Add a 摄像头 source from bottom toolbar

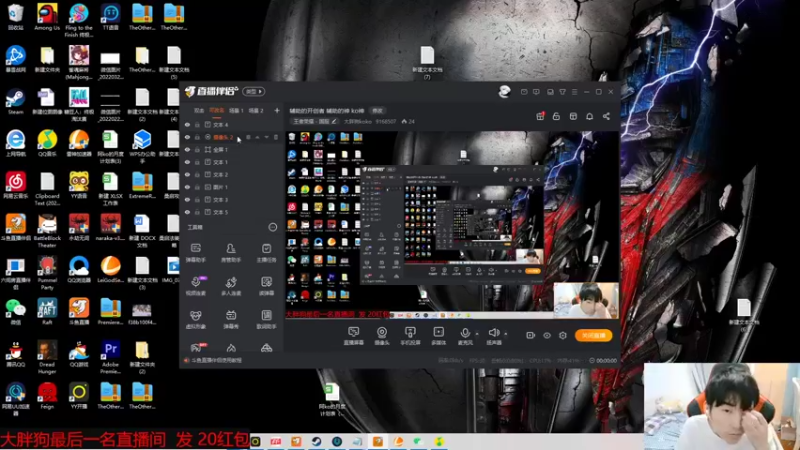tap(382, 336)
